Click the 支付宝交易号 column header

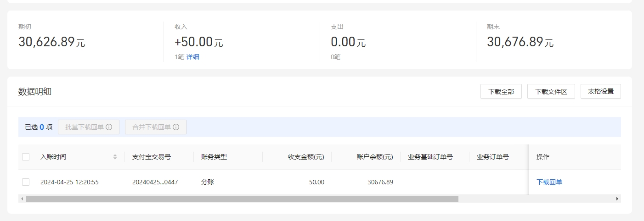pos(152,157)
